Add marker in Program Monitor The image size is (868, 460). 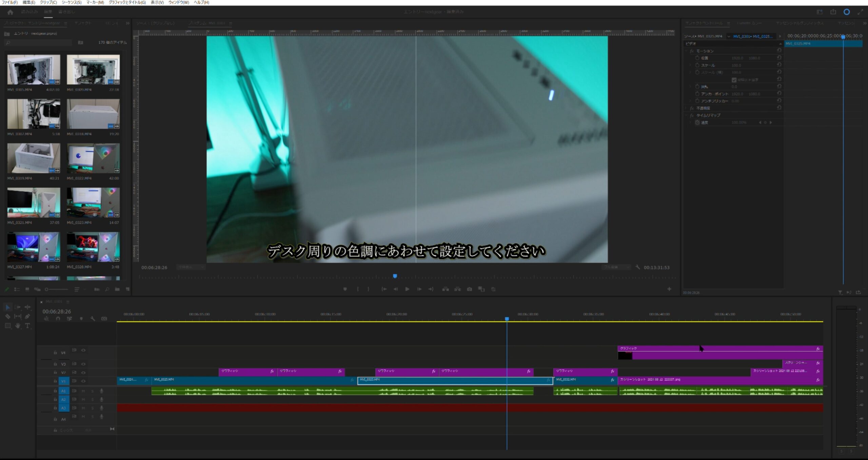click(x=345, y=289)
